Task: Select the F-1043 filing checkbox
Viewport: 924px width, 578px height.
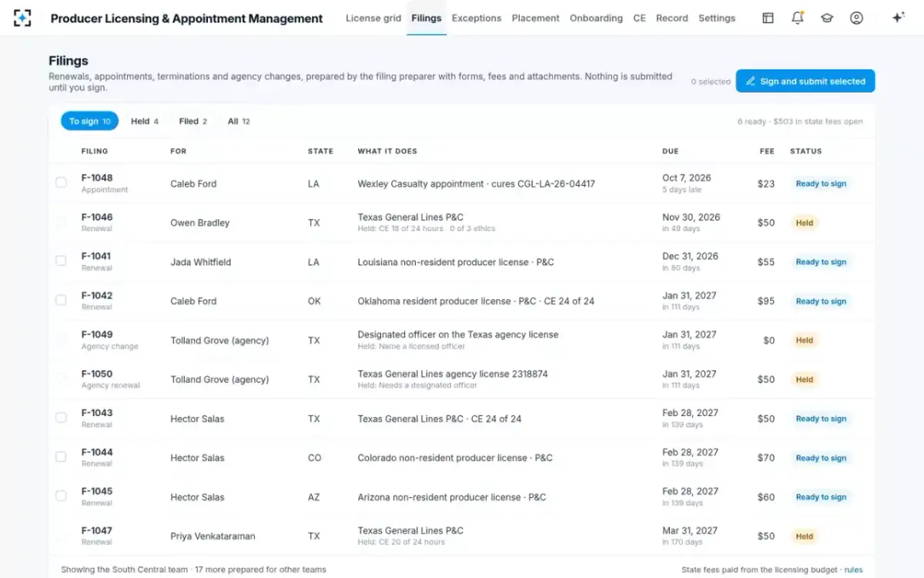Action: (61, 418)
